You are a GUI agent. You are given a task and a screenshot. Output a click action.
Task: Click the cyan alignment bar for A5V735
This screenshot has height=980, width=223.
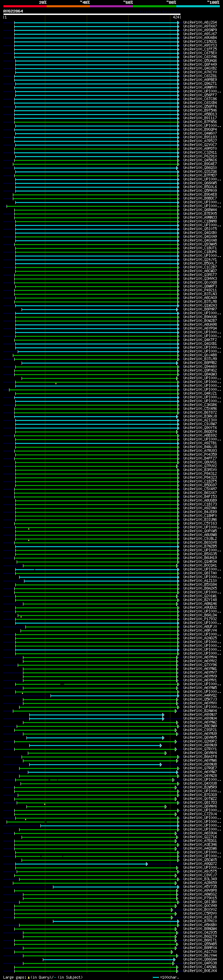(x=114, y=887)
